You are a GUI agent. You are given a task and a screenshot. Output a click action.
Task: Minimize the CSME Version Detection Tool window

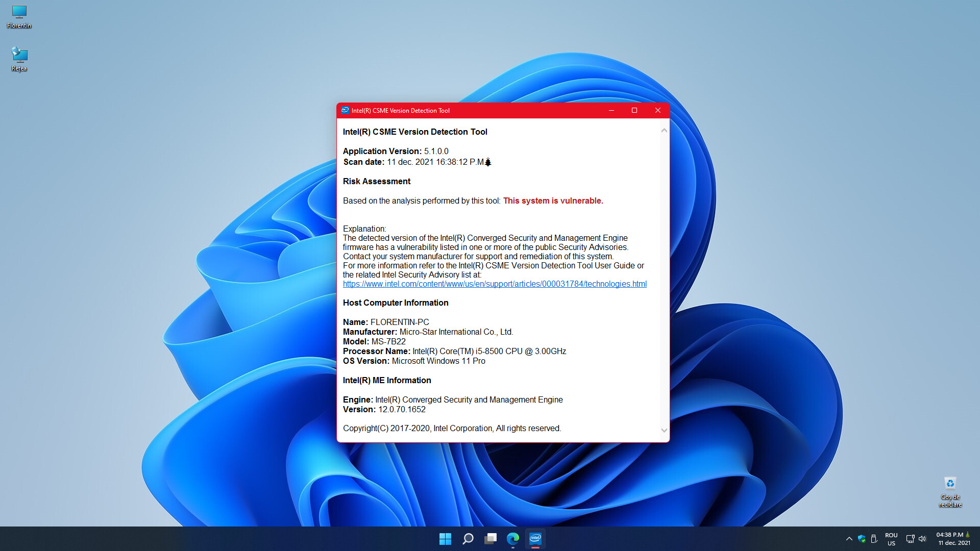(611, 110)
